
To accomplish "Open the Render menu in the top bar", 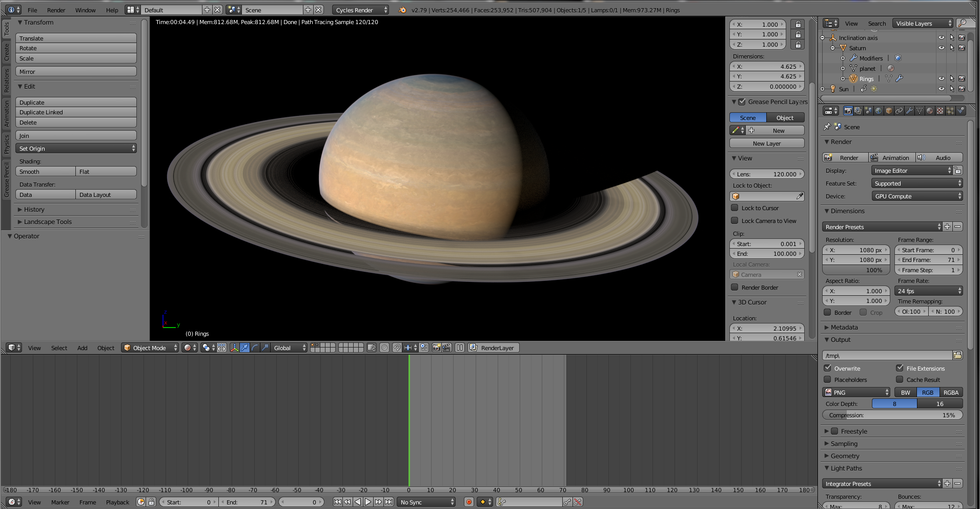I will click(56, 10).
